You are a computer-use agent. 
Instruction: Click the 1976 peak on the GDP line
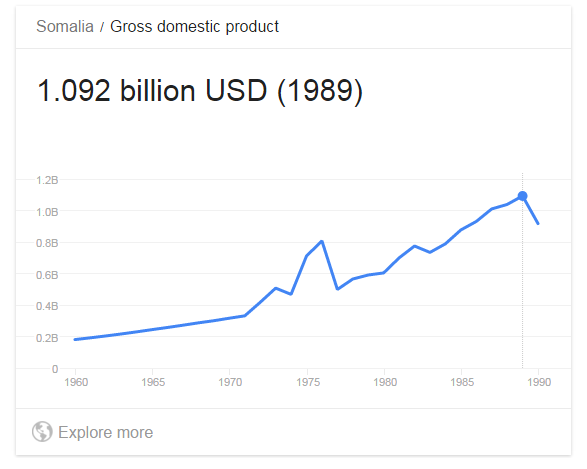click(x=322, y=242)
